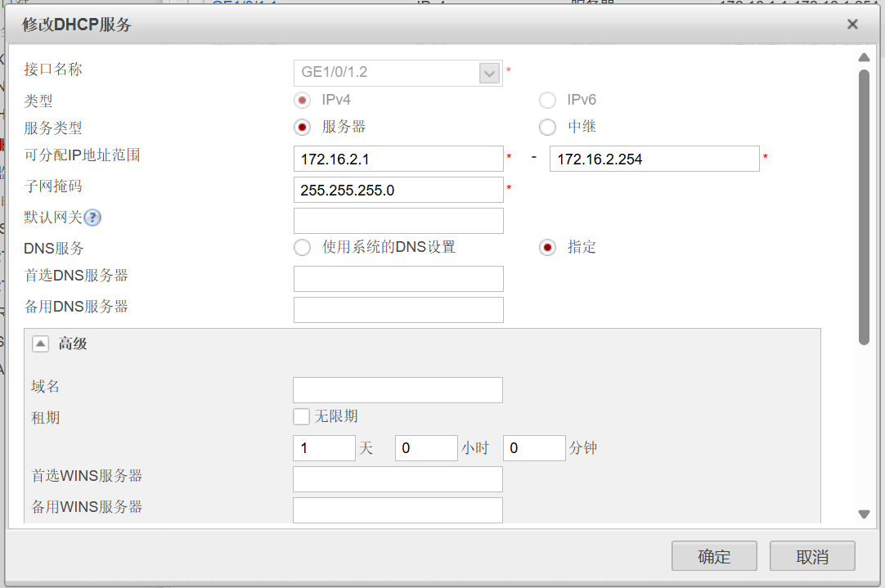Close the 修改DHCP服务 dialog

click(x=852, y=25)
